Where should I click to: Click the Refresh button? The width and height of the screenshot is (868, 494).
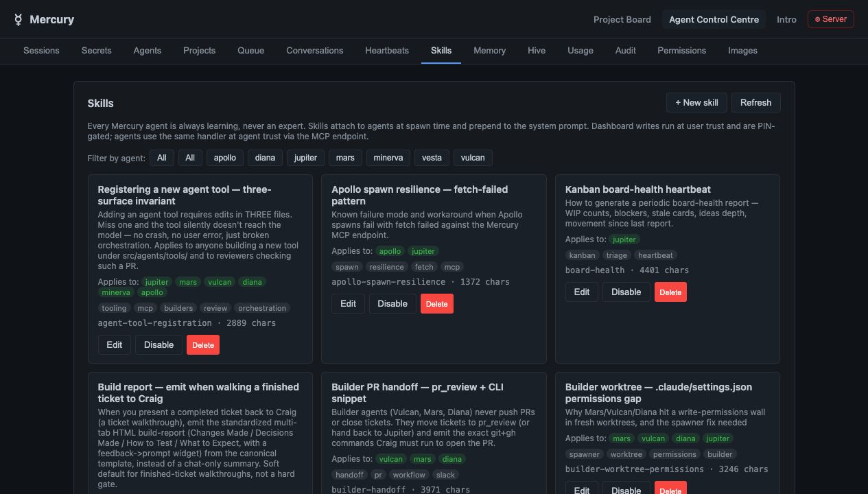pos(755,103)
